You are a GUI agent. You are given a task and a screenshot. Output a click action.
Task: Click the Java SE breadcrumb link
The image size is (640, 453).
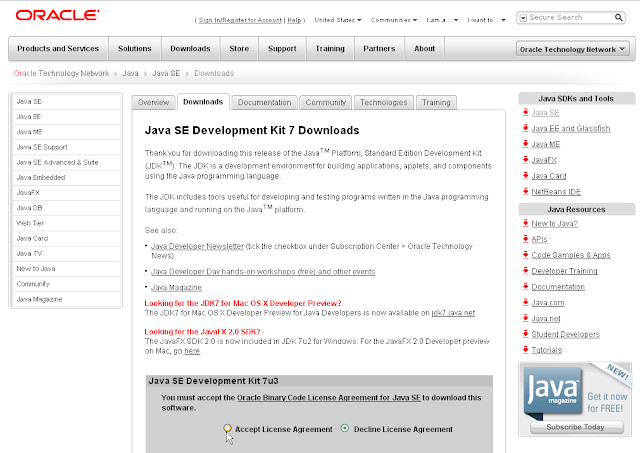pos(166,73)
